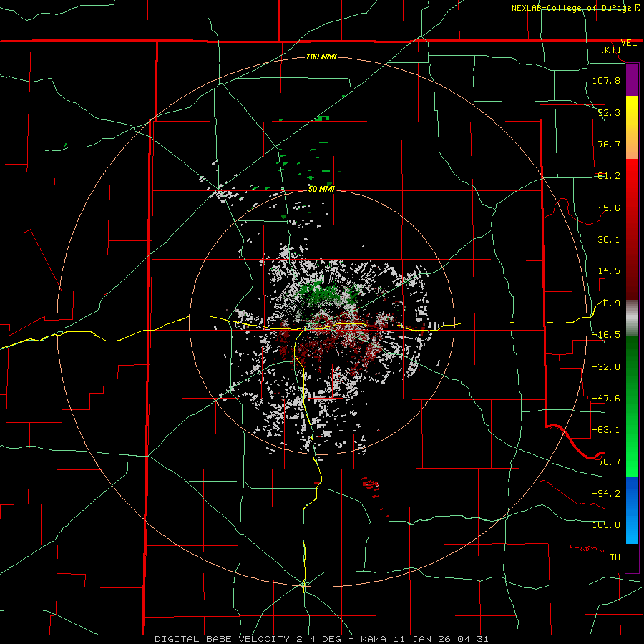Viewport: 644px width, 644px height.
Task: Click the radar site center on the map
Action: [x=322, y=322]
